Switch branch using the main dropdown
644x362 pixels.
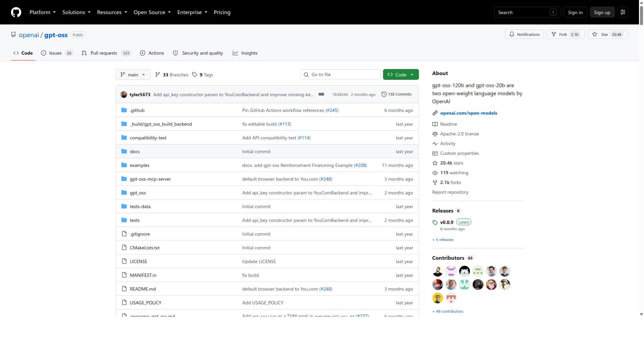(x=133, y=74)
